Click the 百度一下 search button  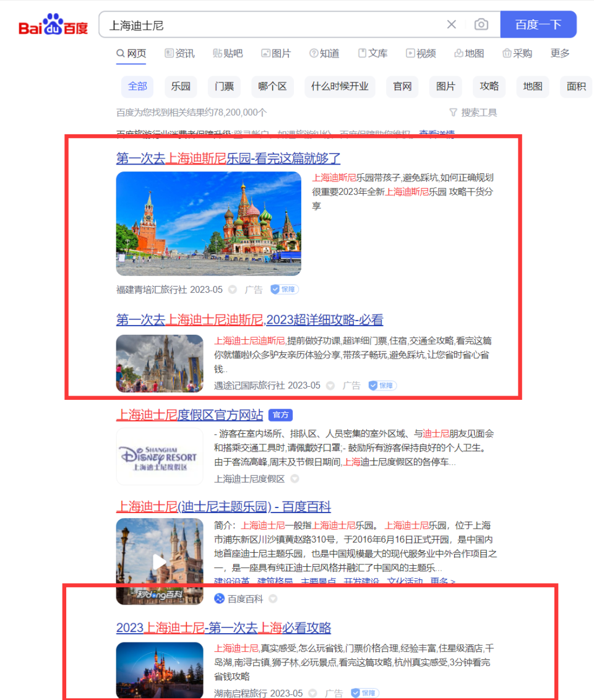pyautogui.click(x=538, y=24)
